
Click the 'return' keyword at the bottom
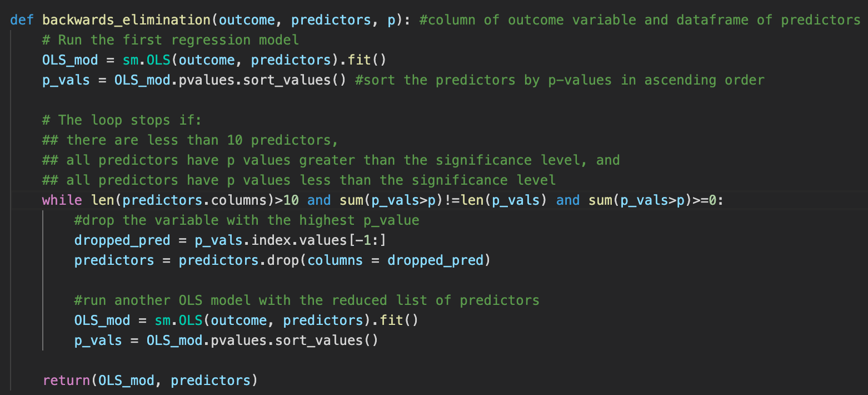click(66, 381)
